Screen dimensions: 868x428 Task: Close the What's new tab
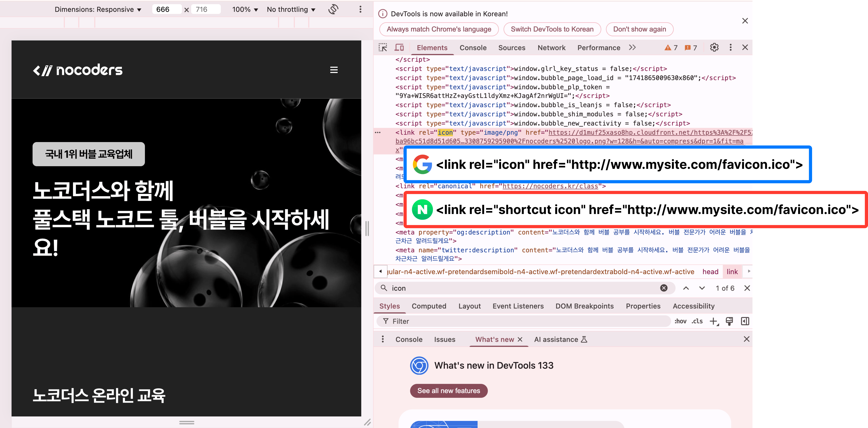(x=520, y=339)
